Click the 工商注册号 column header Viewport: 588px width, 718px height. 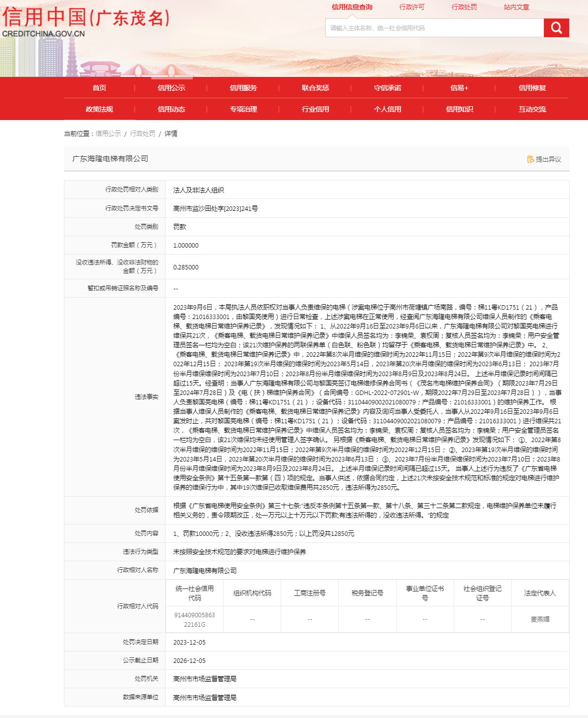(310, 593)
